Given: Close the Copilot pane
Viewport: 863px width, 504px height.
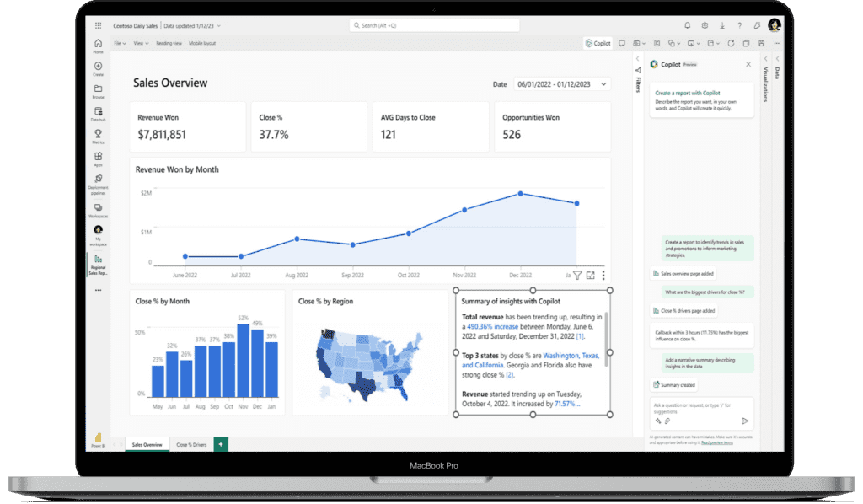Looking at the screenshot, I should pos(748,64).
